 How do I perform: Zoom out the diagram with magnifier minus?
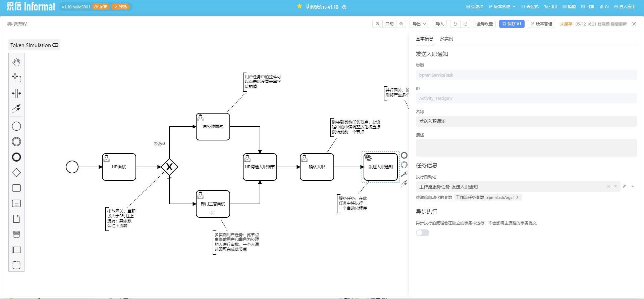(401, 24)
